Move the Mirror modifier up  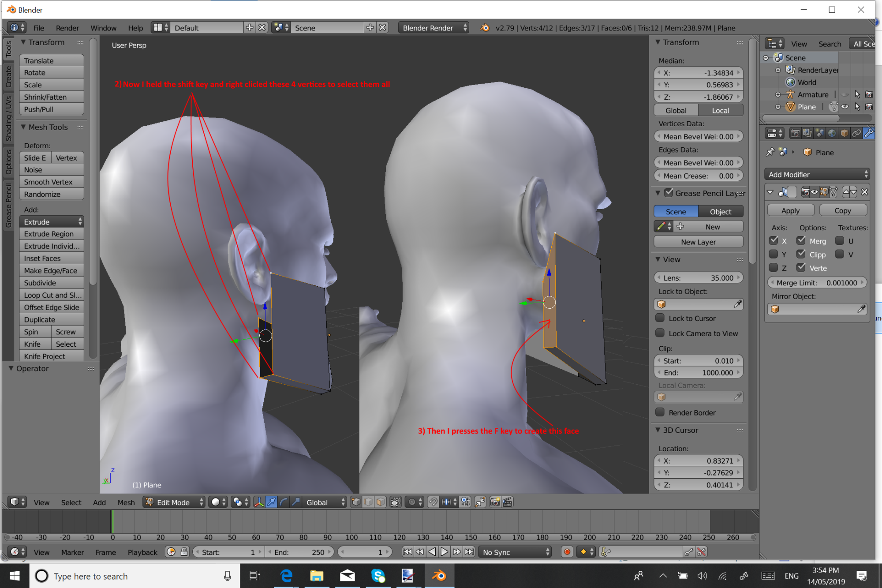coord(846,192)
